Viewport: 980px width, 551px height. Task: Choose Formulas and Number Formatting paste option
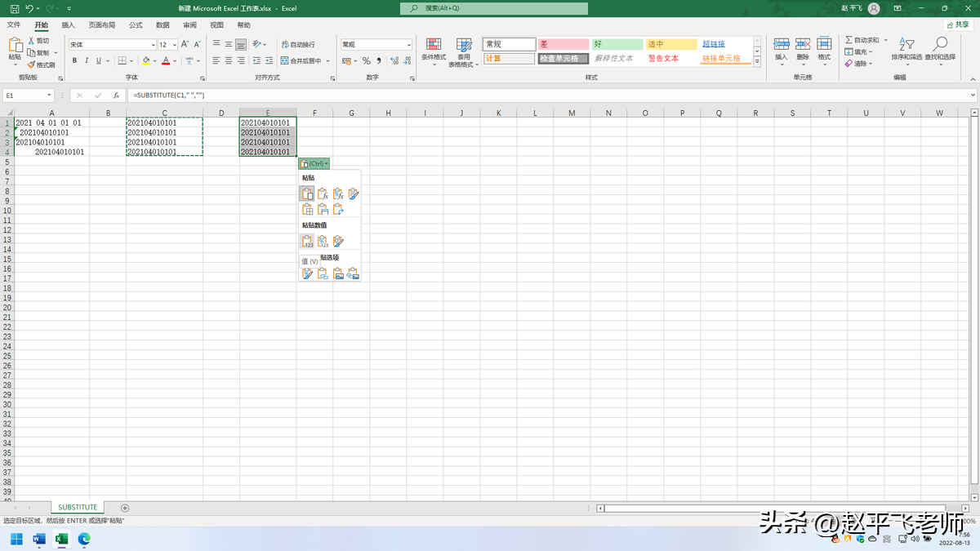coord(338,193)
